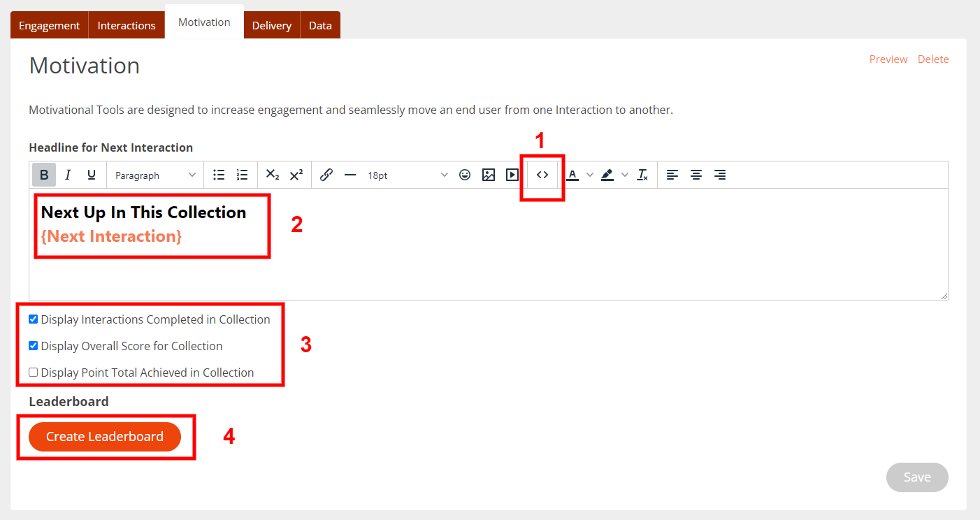Expand highlight color options arrow
The height and width of the screenshot is (520, 980).
[x=624, y=175]
